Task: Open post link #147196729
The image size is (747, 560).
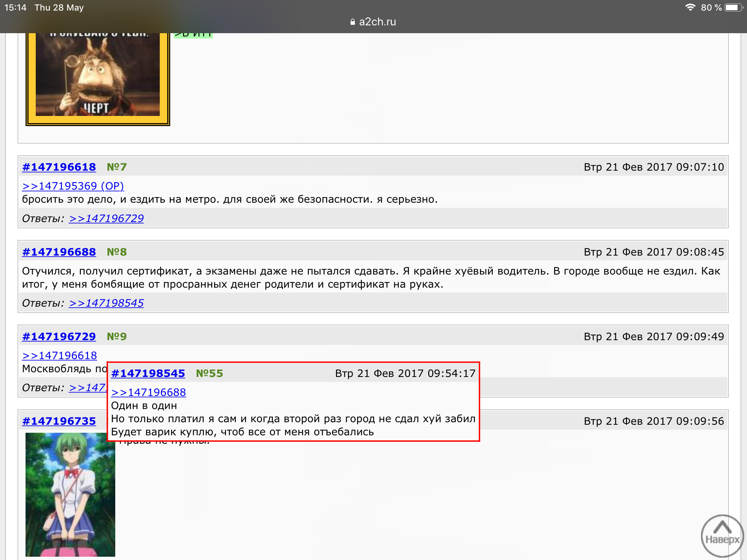Action: (59, 337)
